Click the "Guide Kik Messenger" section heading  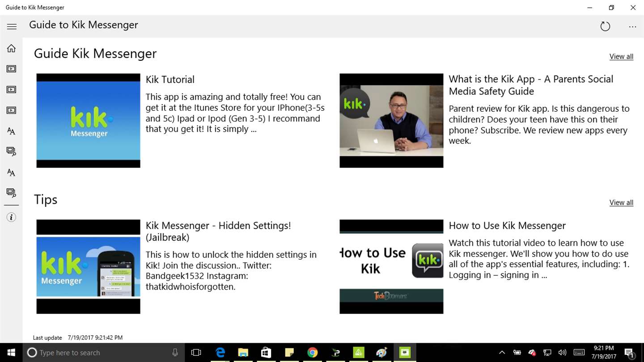pos(95,54)
